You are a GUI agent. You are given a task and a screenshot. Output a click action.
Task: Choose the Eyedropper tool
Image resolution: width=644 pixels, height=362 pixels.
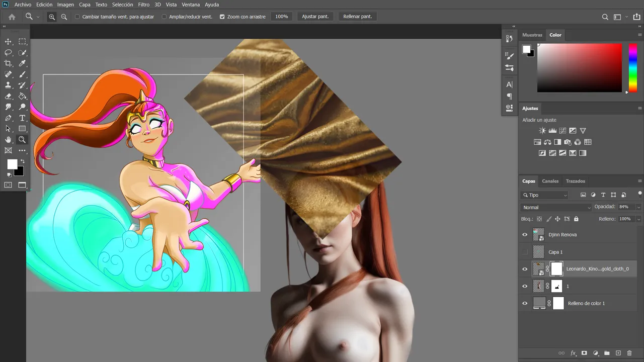click(x=22, y=63)
